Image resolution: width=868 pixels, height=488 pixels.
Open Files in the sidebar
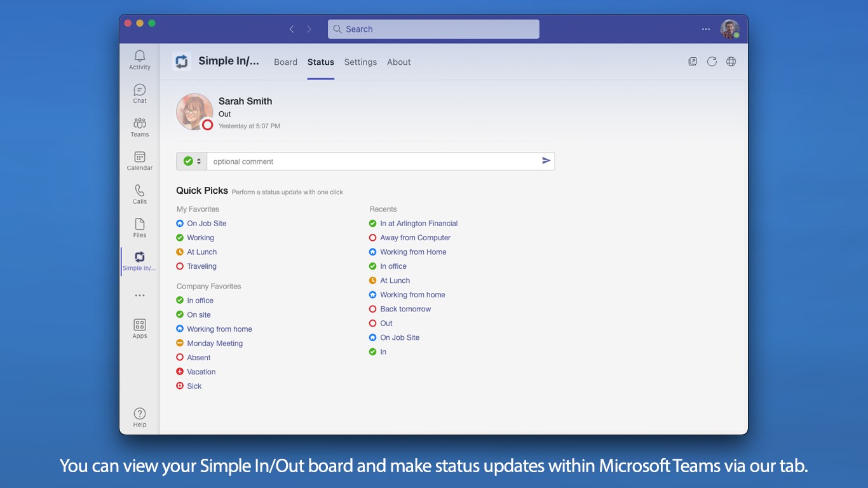pos(140,227)
